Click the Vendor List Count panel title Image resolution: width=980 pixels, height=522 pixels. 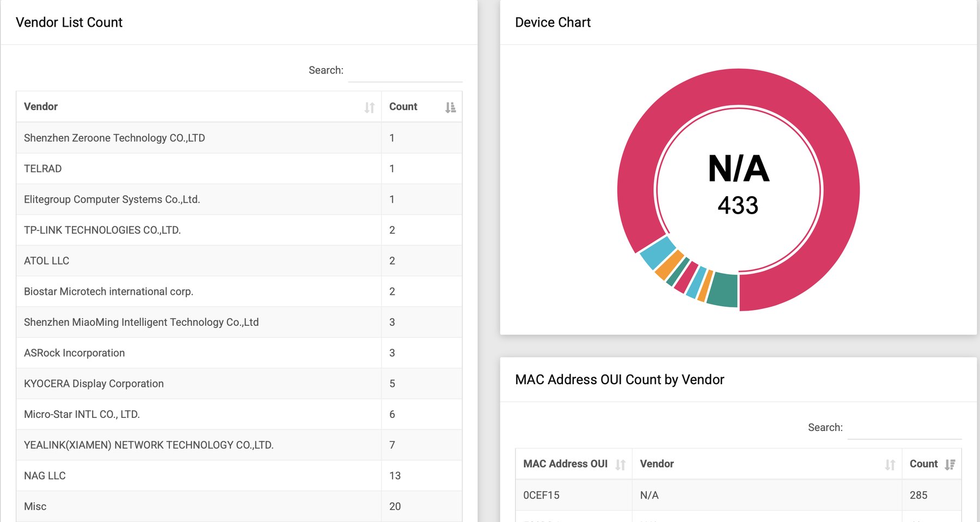coord(69,22)
